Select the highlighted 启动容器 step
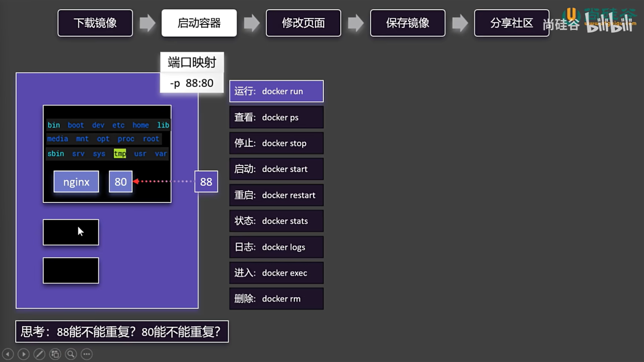 (x=199, y=23)
